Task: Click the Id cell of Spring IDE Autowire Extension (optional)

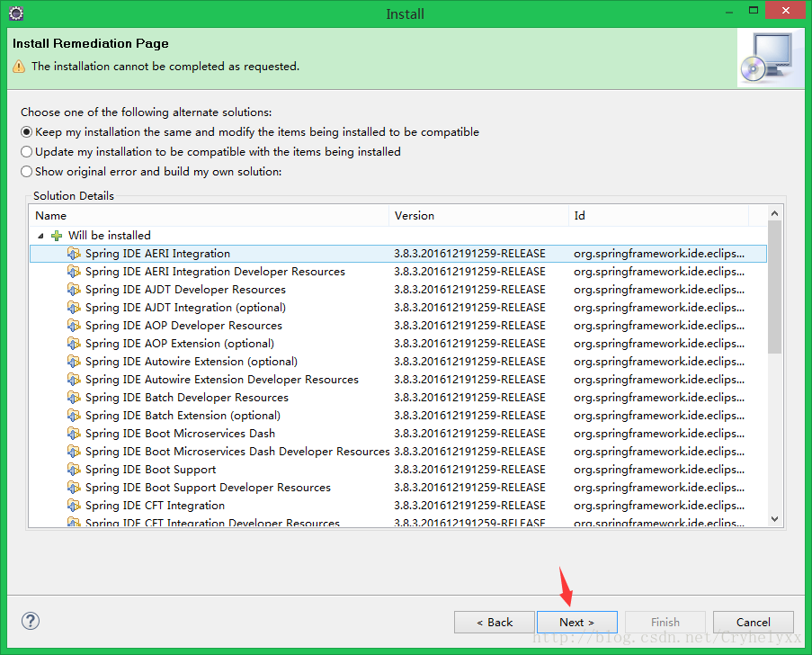Action: point(659,361)
